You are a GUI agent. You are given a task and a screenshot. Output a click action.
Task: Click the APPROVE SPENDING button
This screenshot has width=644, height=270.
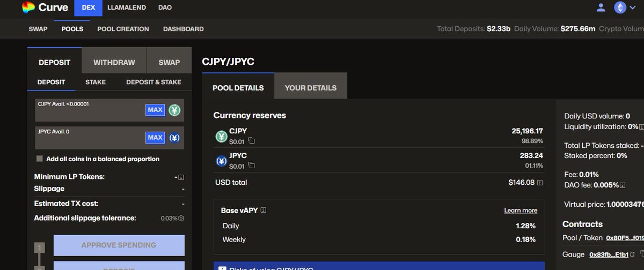coord(119,245)
